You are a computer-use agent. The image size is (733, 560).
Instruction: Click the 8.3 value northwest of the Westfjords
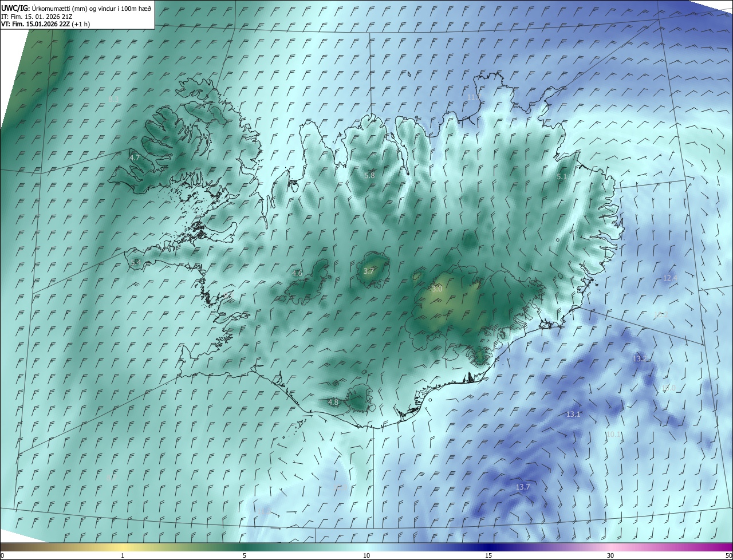tap(113, 99)
